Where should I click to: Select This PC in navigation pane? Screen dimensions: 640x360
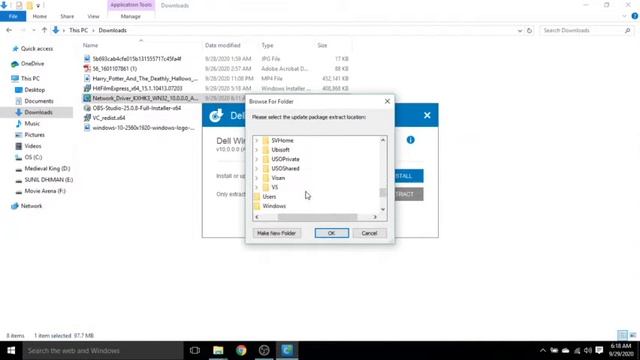pyautogui.click(x=30, y=78)
